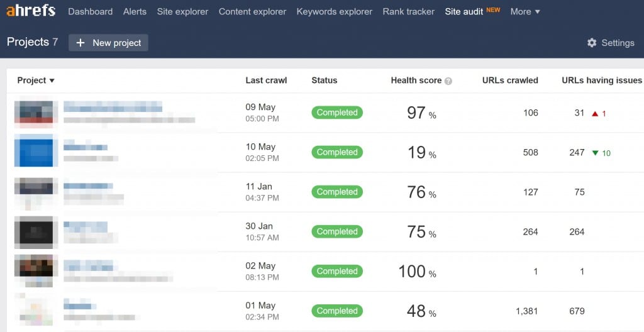The image size is (644, 332).
Task: Click URLs having issues value 31
Action: point(579,113)
